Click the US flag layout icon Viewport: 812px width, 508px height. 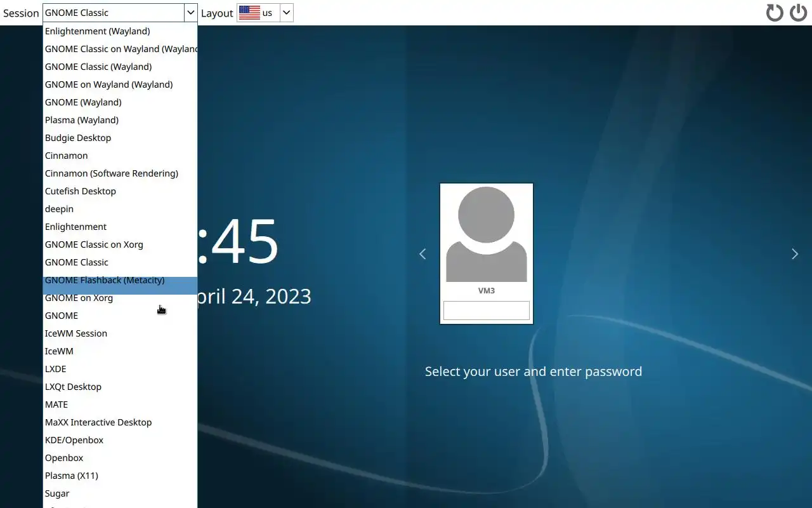click(x=249, y=13)
